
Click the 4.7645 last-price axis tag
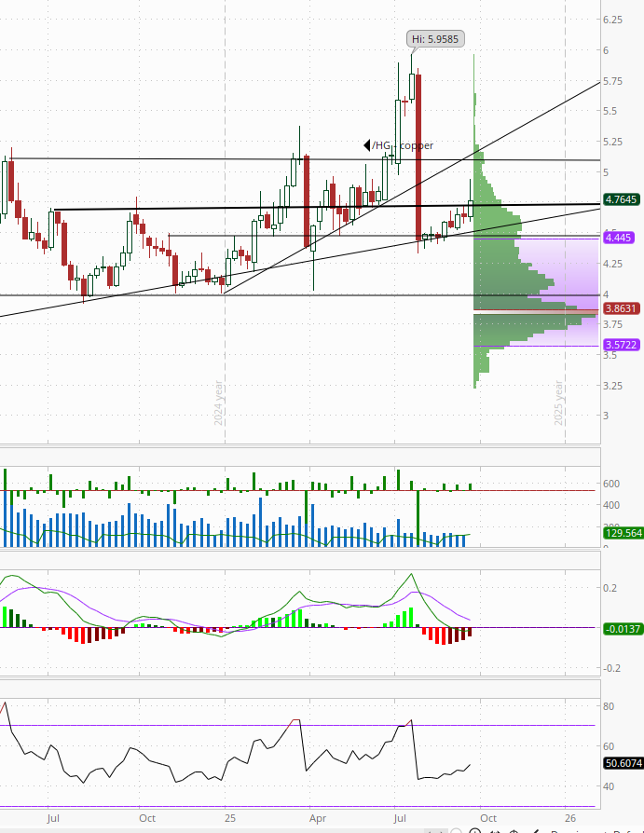tap(621, 199)
